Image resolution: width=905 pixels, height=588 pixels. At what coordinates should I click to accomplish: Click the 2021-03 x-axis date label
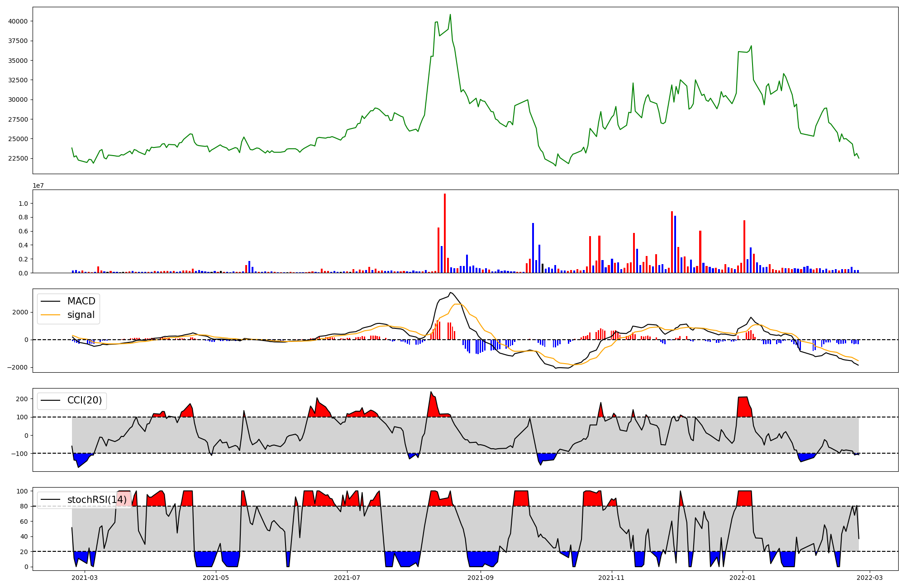tap(85, 577)
